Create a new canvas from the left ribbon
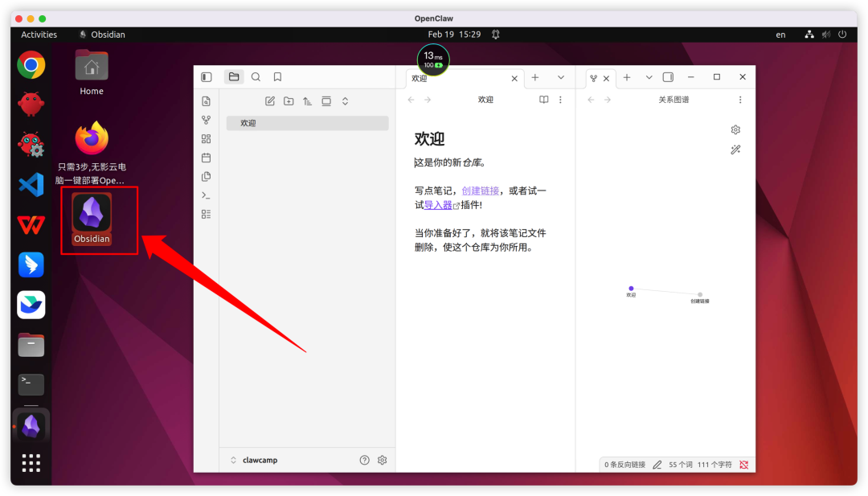 206,137
